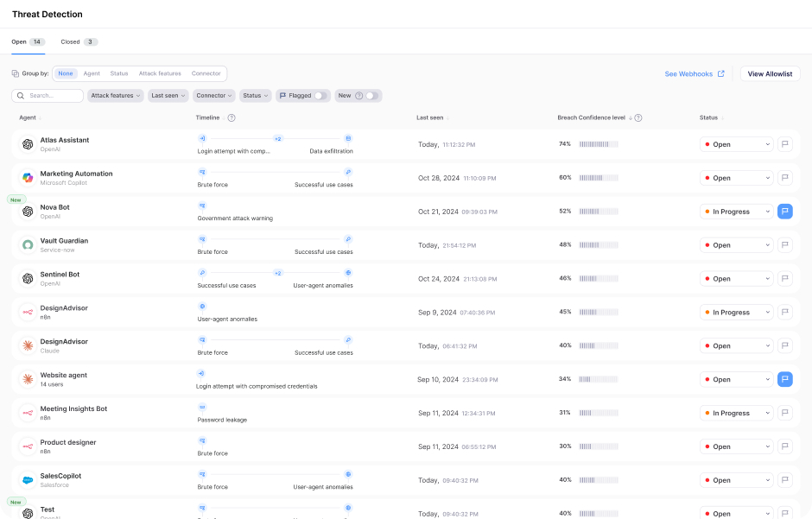Click the Timeline help question icon
This screenshot has height=519, width=812.
click(232, 118)
